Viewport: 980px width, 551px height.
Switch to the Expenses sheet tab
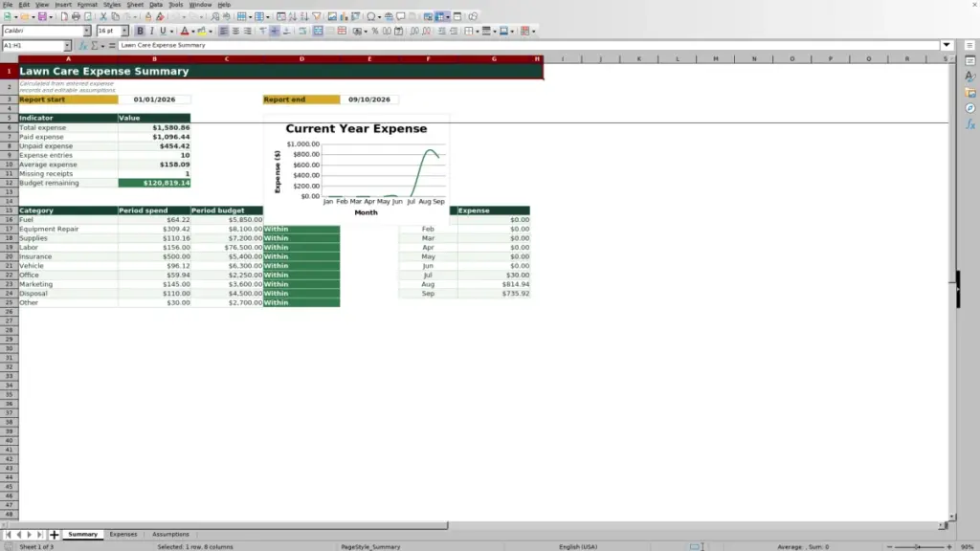[x=123, y=534]
